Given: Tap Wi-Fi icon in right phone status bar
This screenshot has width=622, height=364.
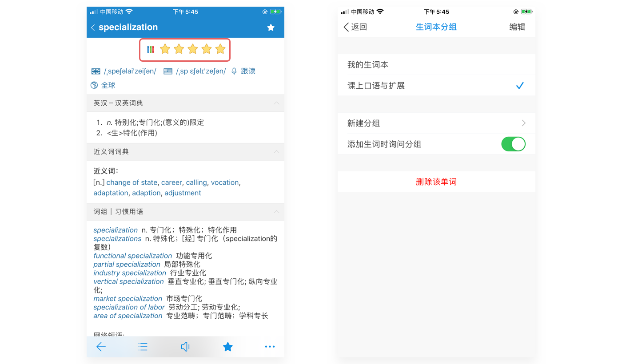Looking at the screenshot, I should [x=380, y=12].
